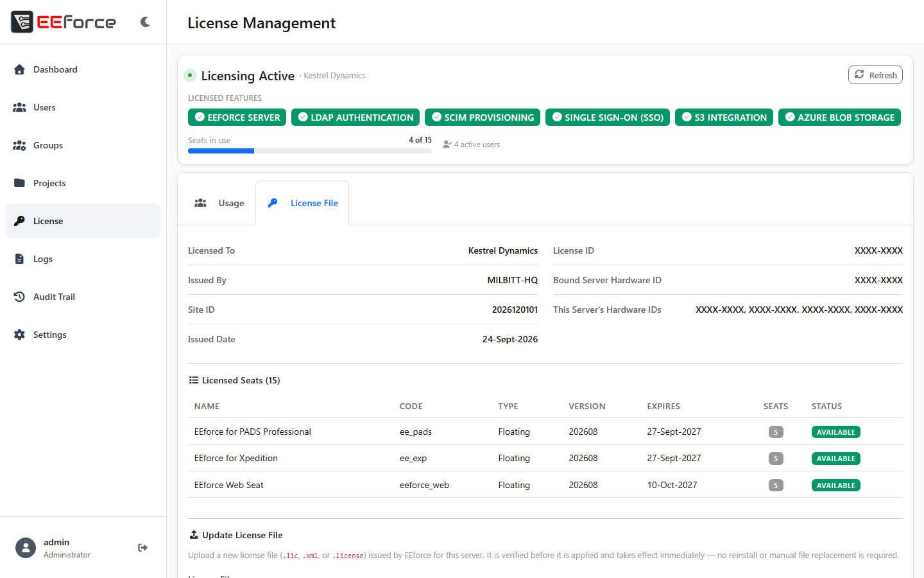
Task: Click checkmark icon on LDAP AUTHENTICATION badge
Action: [x=303, y=117]
